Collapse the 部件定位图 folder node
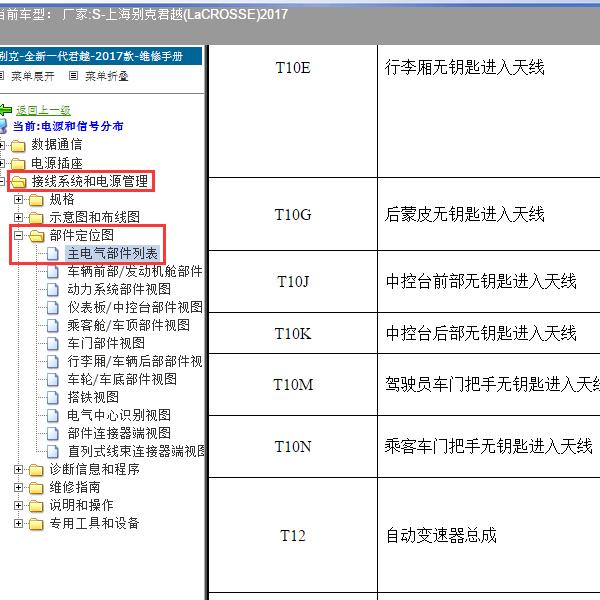600x600 pixels. 18,235
